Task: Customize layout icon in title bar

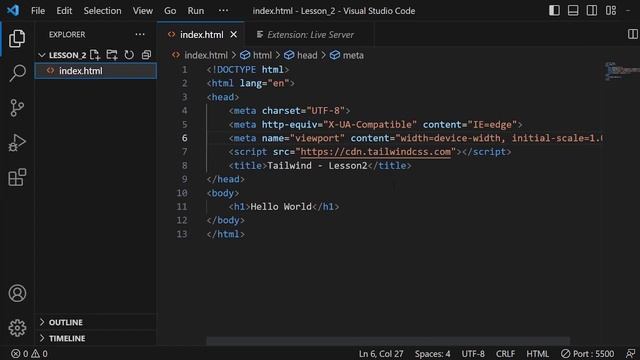Action: click(611, 10)
